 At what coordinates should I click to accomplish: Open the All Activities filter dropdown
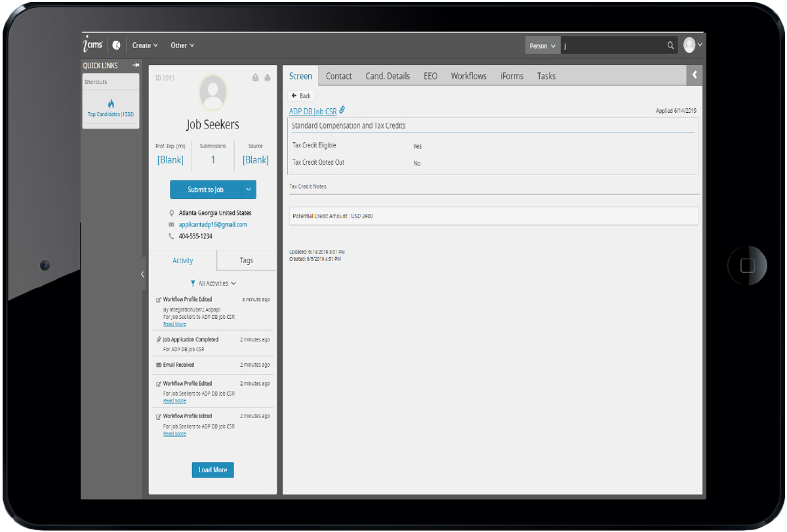tap(213, 283)
